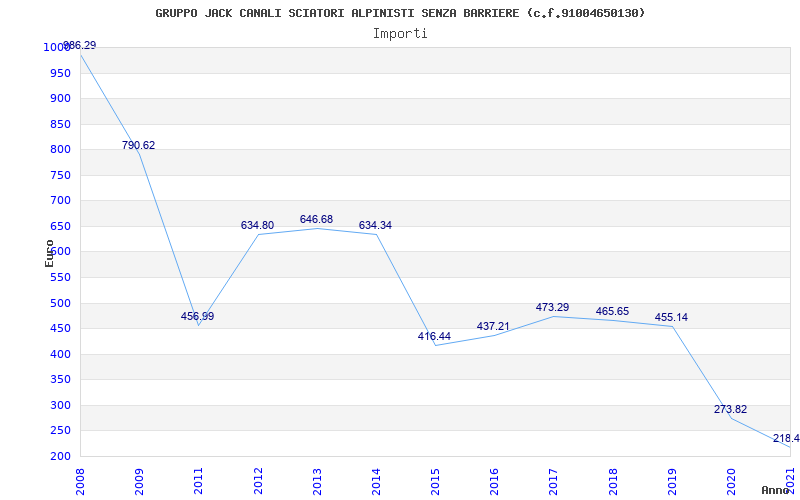Click the 2009 year axis label
The image size is (800, 500).
pyautogui.click(x=140, y=482)
